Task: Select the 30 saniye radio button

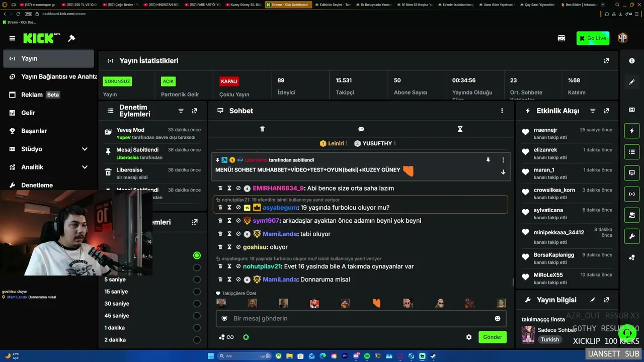Action: (197, 304)
